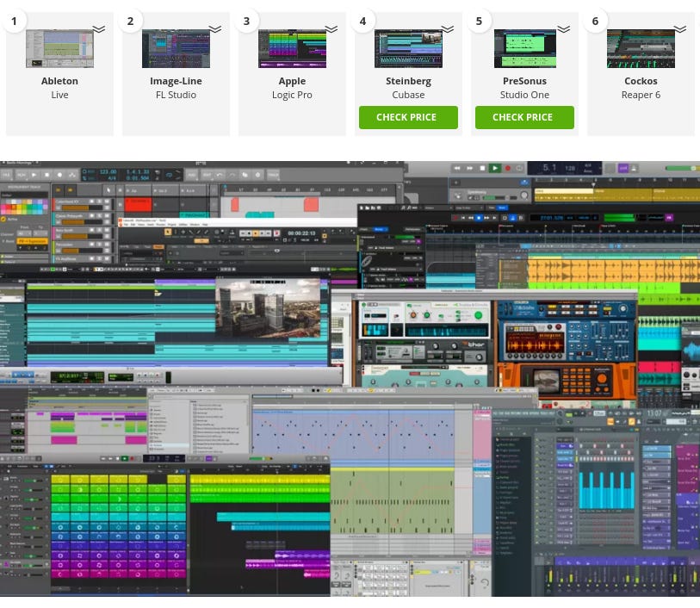700x608 pixels.
Task: Click the DAW screenshots collage image
Action: (350, 379)
